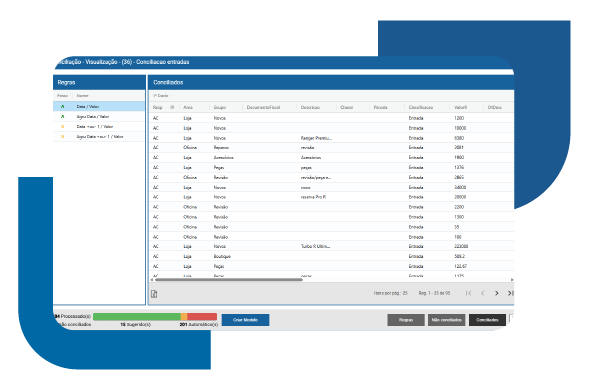Click the green icon of Agru Data / Valor
The height and width of the screenshot is (382, 589).
pos(63,117)
